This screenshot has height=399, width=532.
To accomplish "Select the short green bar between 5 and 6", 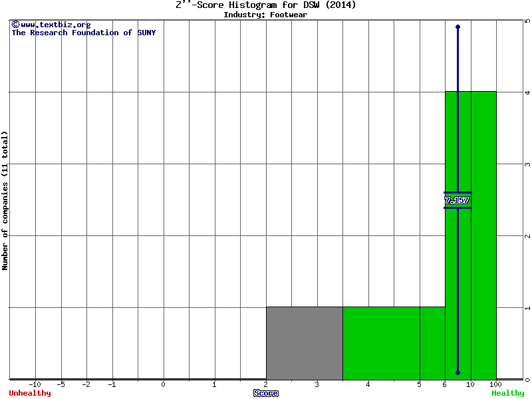I will click(x=433, y=343).
